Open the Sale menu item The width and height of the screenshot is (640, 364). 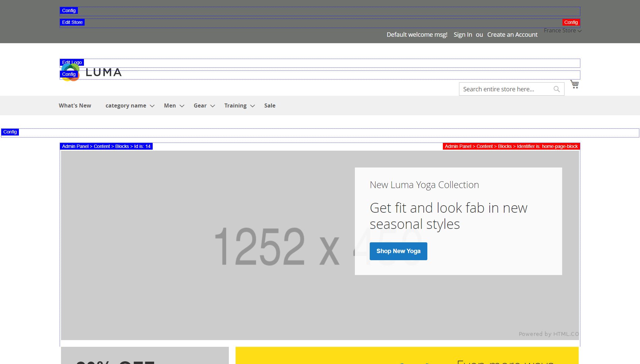[270, 105]
